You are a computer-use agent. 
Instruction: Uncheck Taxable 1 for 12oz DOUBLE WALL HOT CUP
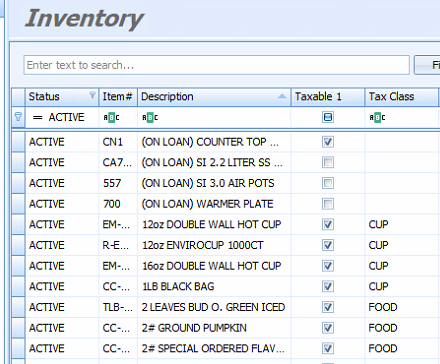[x=328, y=225]
